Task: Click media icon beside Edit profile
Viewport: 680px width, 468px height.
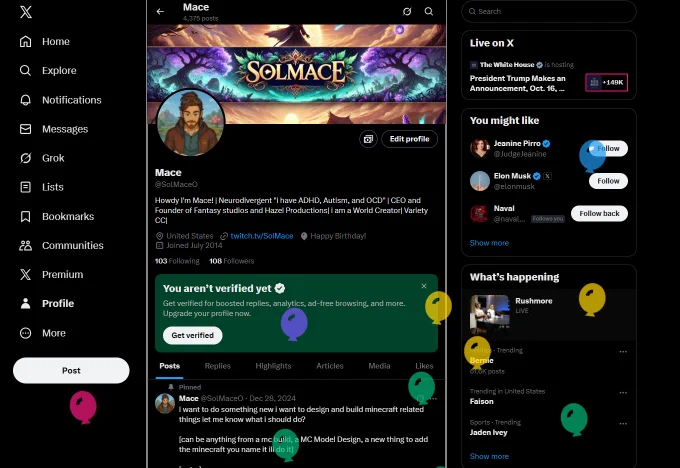Action: click(368, 139)
